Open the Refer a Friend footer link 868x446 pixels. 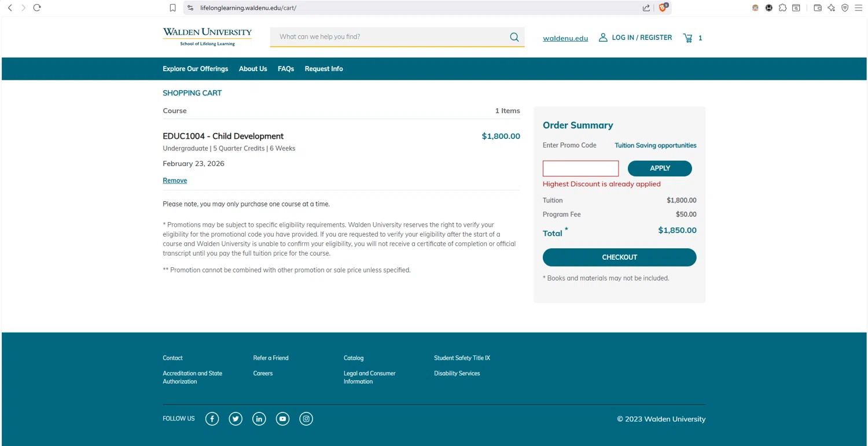point(271,358)
